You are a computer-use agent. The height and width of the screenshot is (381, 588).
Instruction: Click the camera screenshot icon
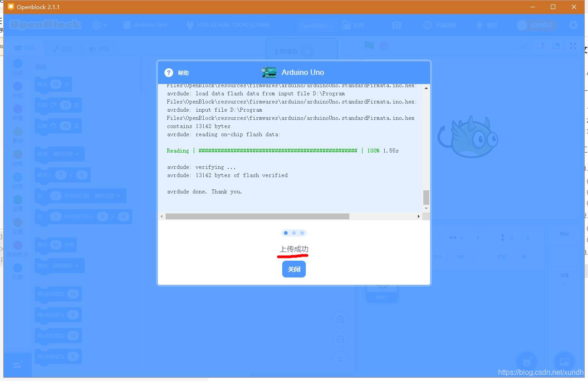[397, 25]
